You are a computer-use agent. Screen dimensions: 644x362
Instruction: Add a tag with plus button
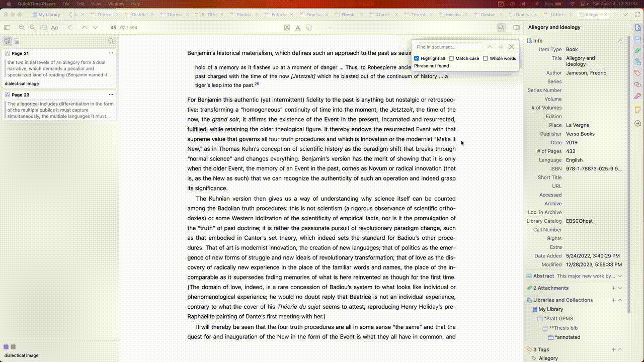click(613, 349)
